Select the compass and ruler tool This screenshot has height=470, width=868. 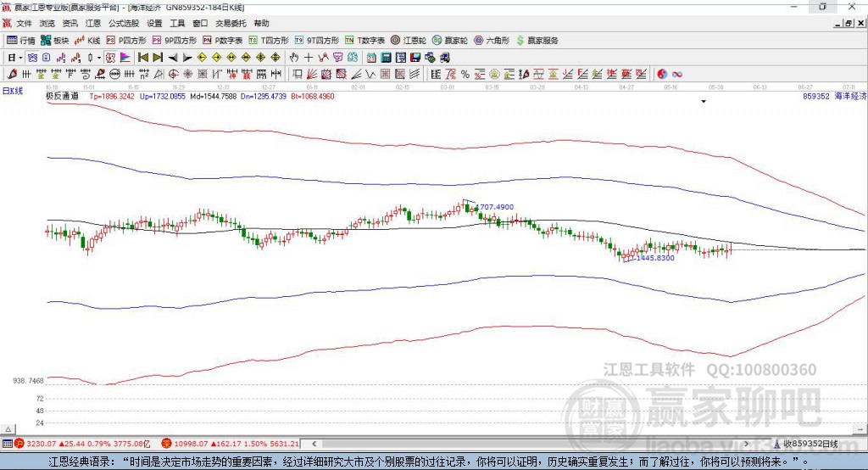[159, 75]
